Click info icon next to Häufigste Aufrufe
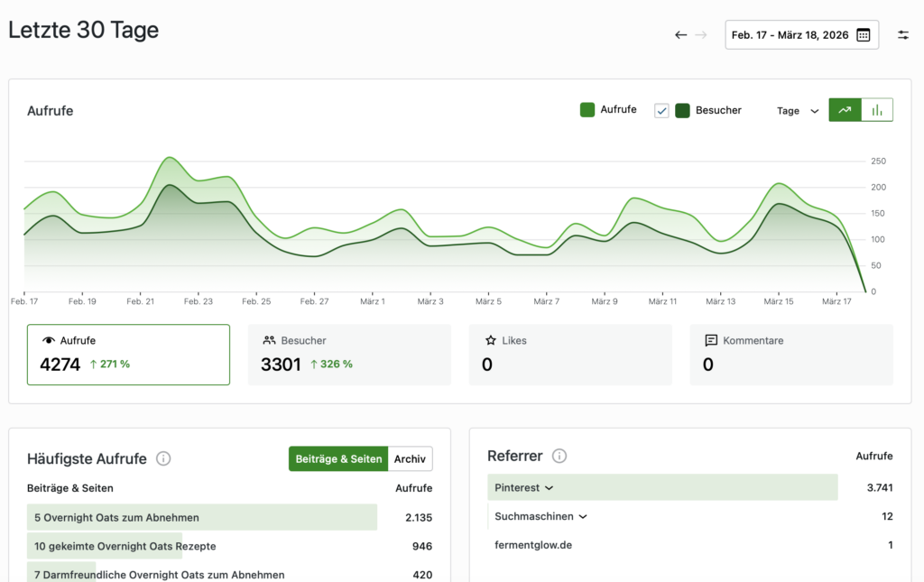Image resolution: width=924 pixels, height=582 pixels. [x=163, y=458]
